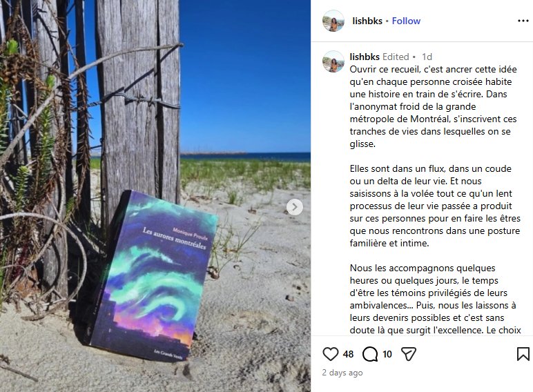Click the lishbks avatar beside the caption
This screenshot has width=533, height=392.
333,61
